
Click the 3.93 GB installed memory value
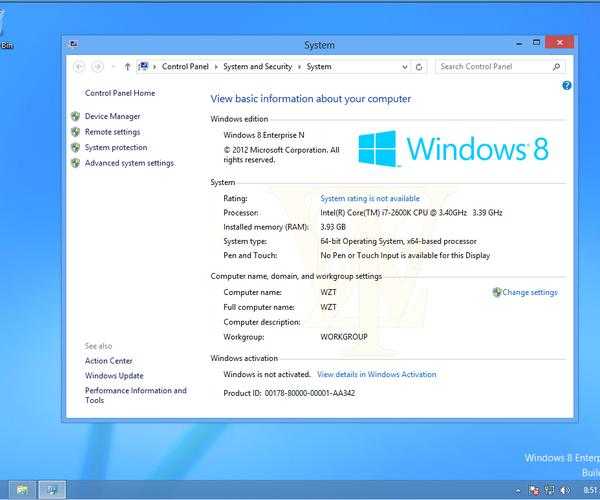(333, 227)
